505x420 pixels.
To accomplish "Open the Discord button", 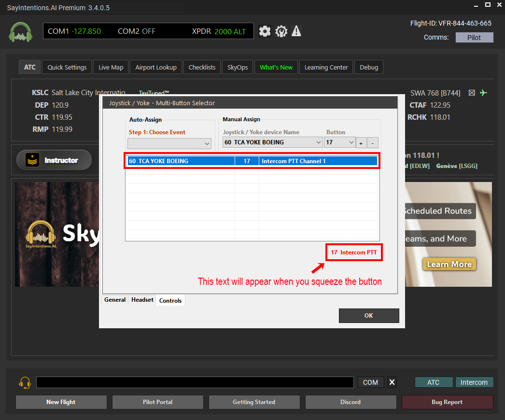I will (x=351, y=402).
